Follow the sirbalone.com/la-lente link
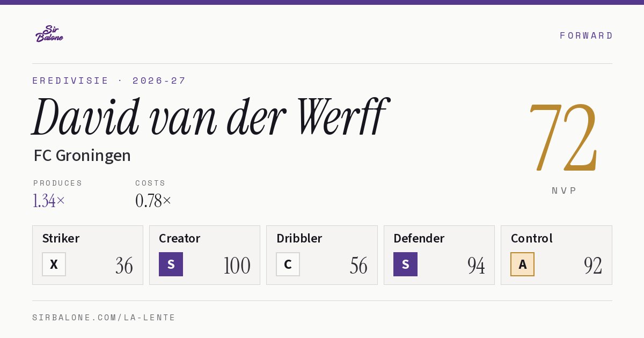The height and width of the screenshot is (338, 644). coord(104,318)
